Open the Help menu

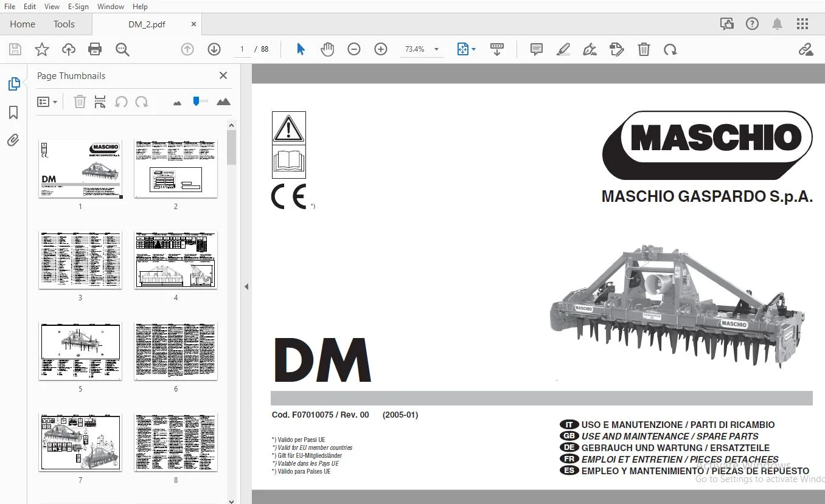(140, 7)
